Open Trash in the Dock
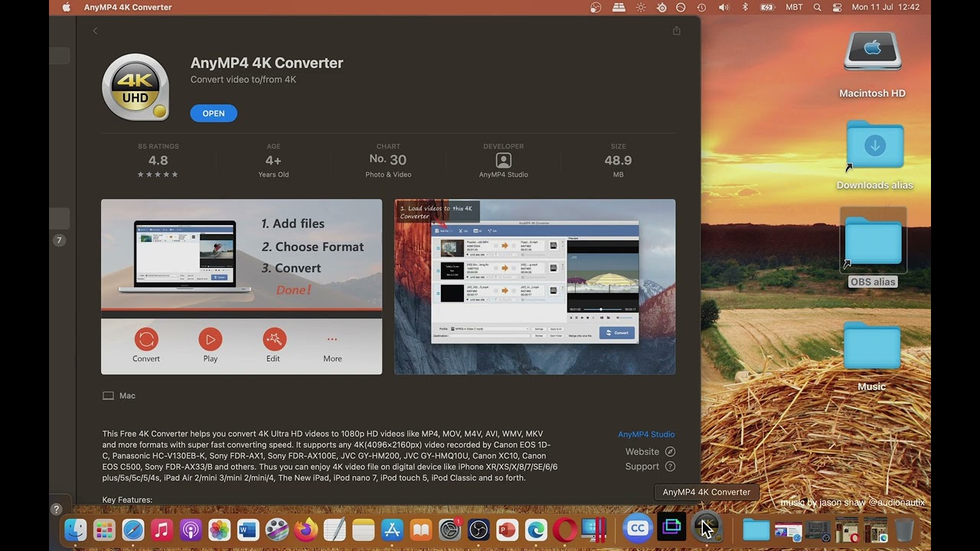Viewport: 980px width, 551px height. tap(904, 530)
